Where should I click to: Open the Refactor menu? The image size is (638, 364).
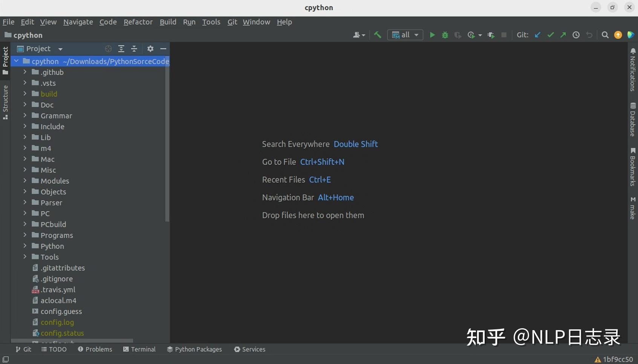pos(138,22)
